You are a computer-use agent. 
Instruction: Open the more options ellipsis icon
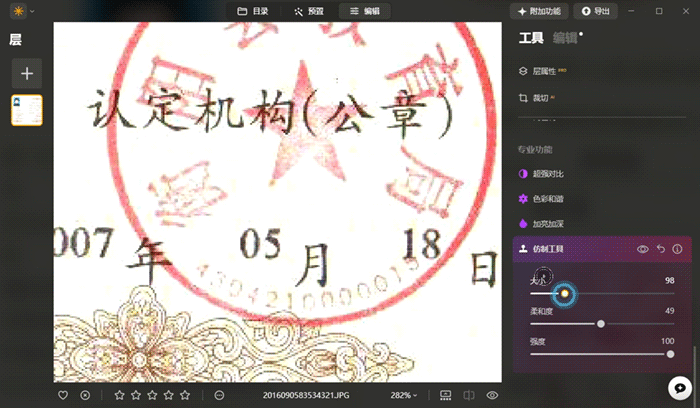coord(219,395)
